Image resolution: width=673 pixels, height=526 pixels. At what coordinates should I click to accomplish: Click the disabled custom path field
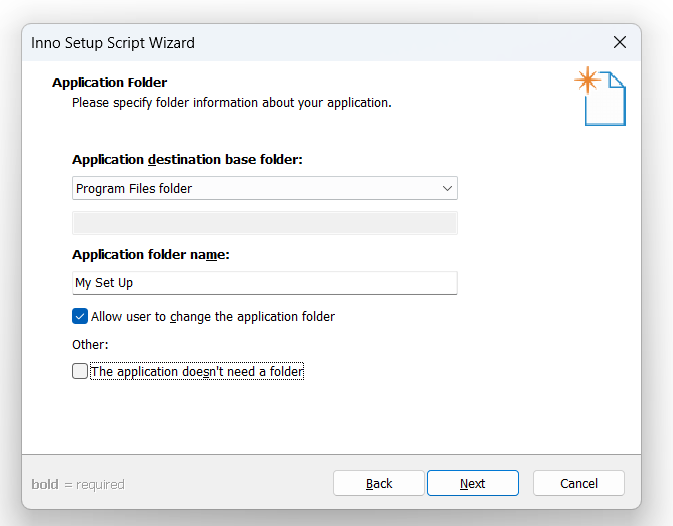[265, 223]
